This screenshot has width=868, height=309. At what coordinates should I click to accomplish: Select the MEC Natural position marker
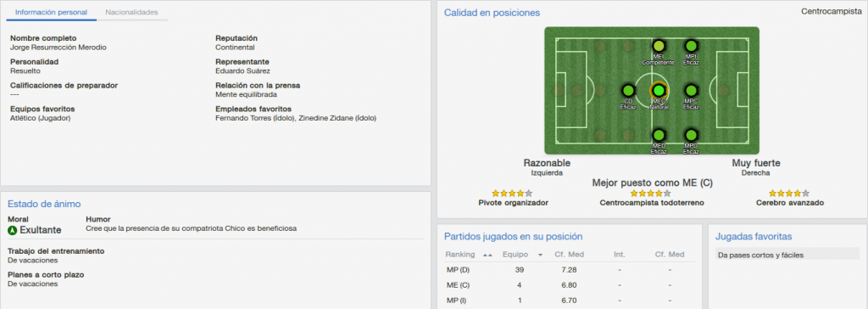click(x=658, y=90)
